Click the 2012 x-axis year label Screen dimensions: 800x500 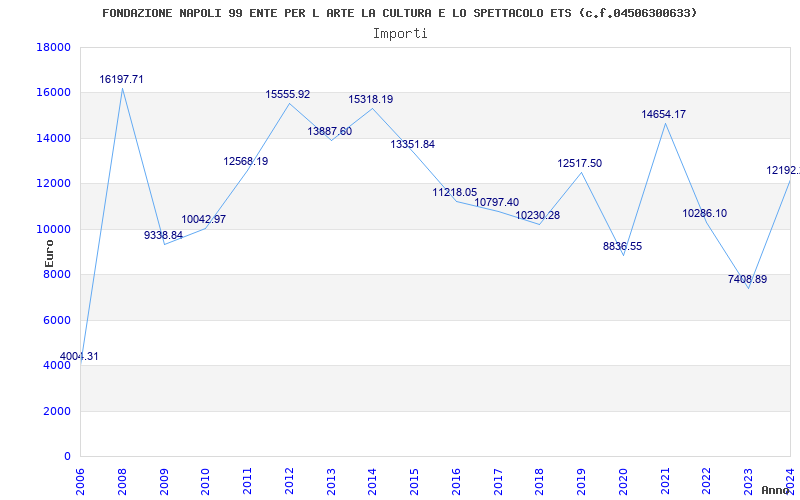tap(289, 482)
